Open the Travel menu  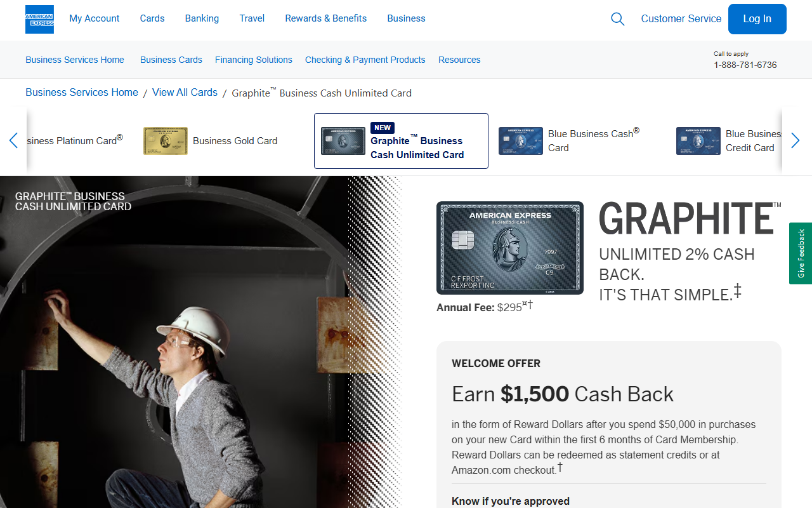[252, 18]
